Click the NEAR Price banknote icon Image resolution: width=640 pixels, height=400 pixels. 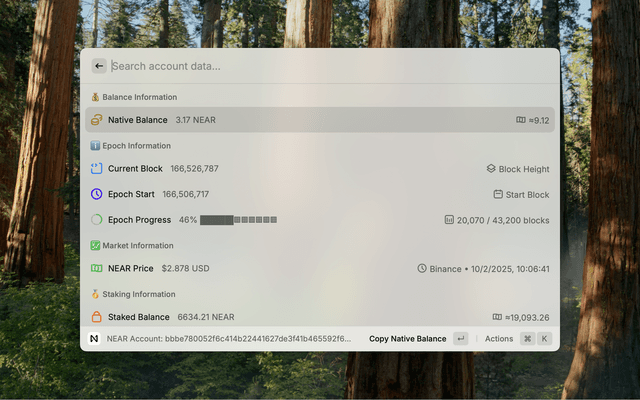pos(97,268)
